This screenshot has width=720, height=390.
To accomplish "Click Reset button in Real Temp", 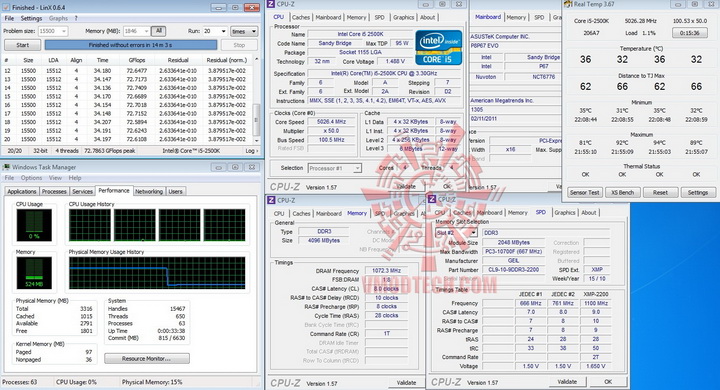I will click(660, 192).
